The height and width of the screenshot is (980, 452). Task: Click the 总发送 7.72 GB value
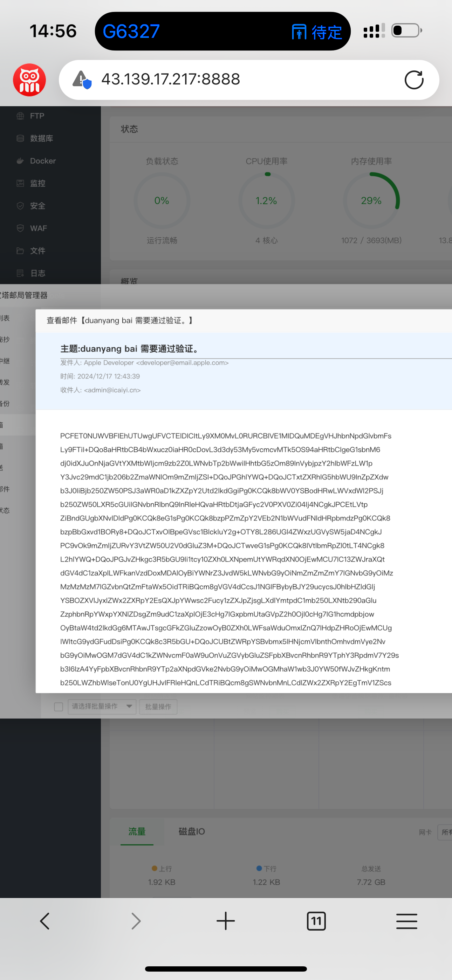[371, 882]
